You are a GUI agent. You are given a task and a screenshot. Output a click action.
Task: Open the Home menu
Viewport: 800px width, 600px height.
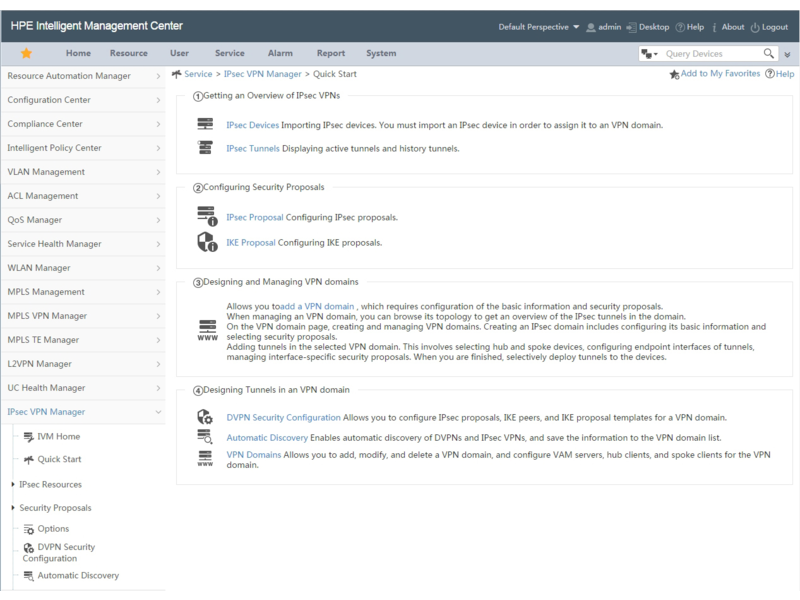coord(78,53)
